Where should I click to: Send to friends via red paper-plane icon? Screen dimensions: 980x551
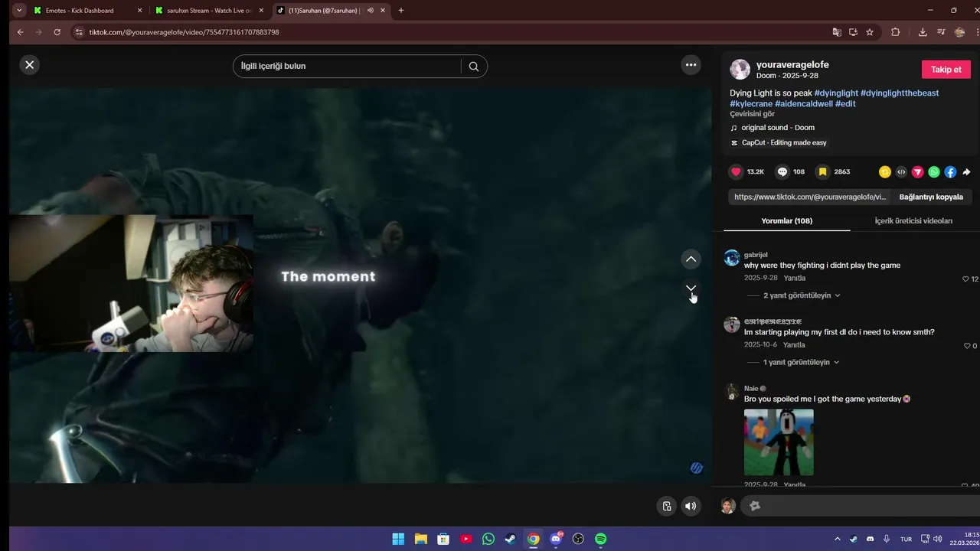pos(917,172)
